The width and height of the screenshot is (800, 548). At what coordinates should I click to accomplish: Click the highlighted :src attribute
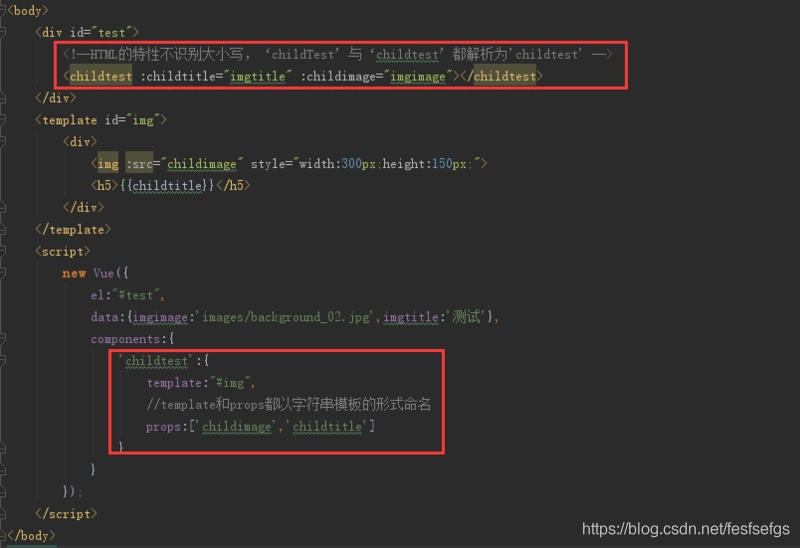click(139, 164)
